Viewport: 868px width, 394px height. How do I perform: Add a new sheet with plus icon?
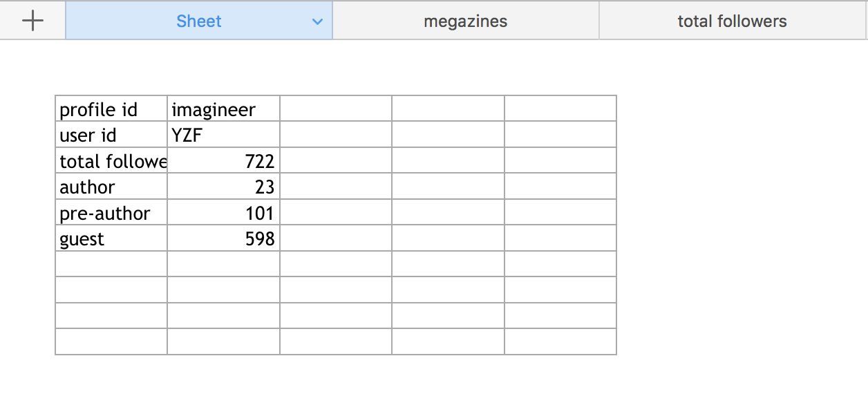tap(32, 21)
